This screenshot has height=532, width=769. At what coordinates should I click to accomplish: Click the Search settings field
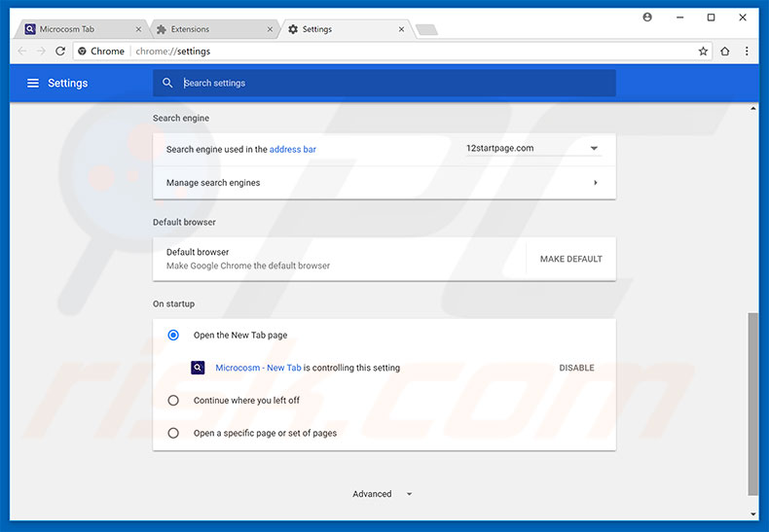[389, 84]
